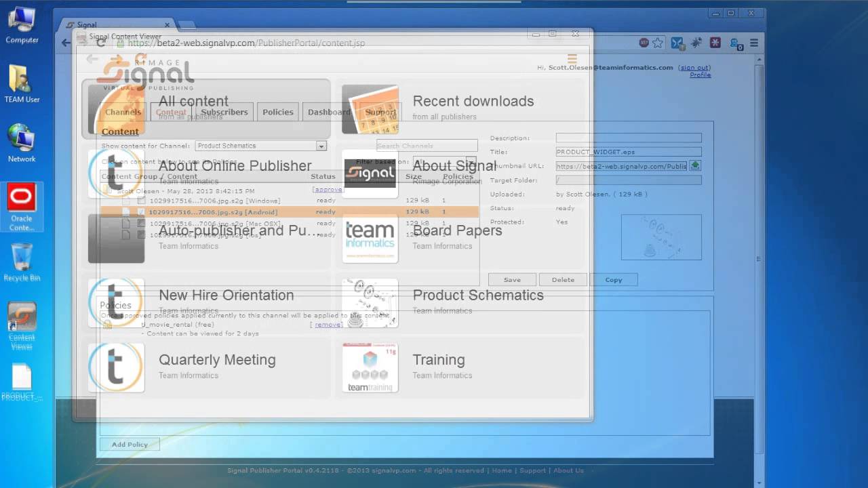
Task: Click the Delete button
Action: coord(563,279)
